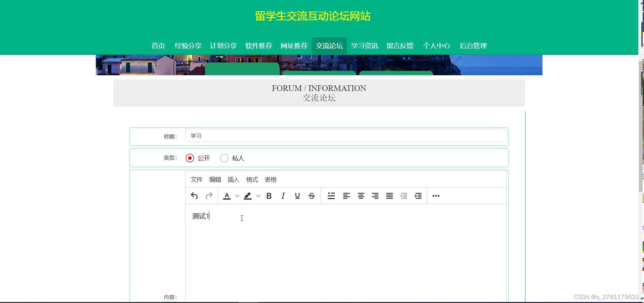Click the Undo icon in the editor toolbar
This screenshot has width=644, height=303.
194,196
